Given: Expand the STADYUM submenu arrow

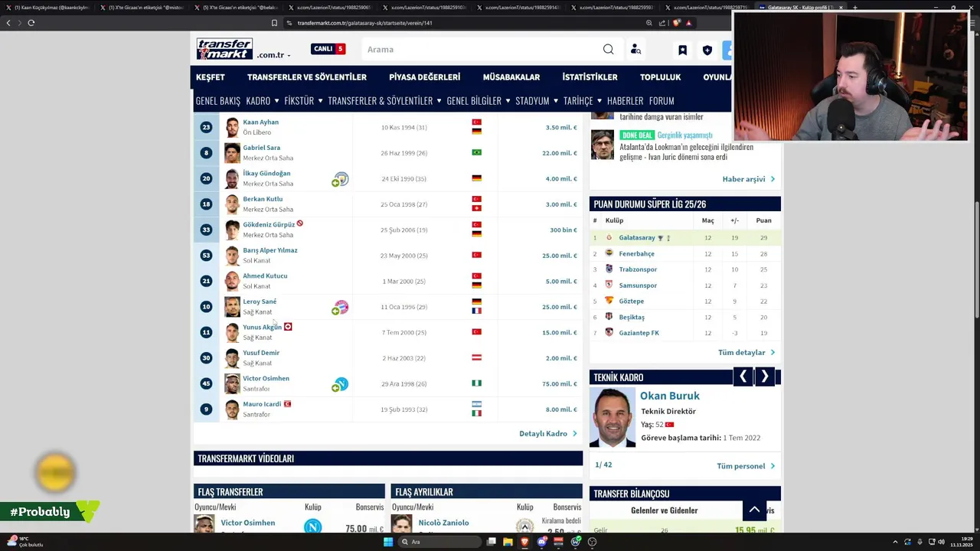Looking at the screenshot, I should (x=555, y=100).
